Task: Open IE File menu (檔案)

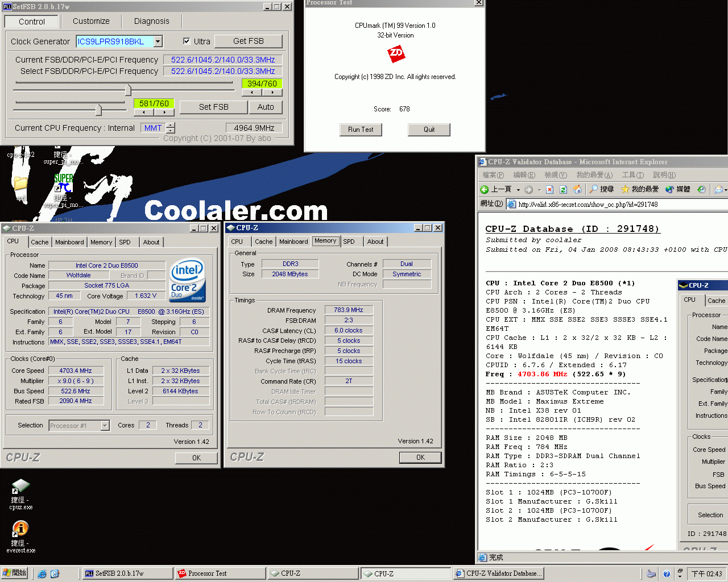Action: click(x=493, y=175)
